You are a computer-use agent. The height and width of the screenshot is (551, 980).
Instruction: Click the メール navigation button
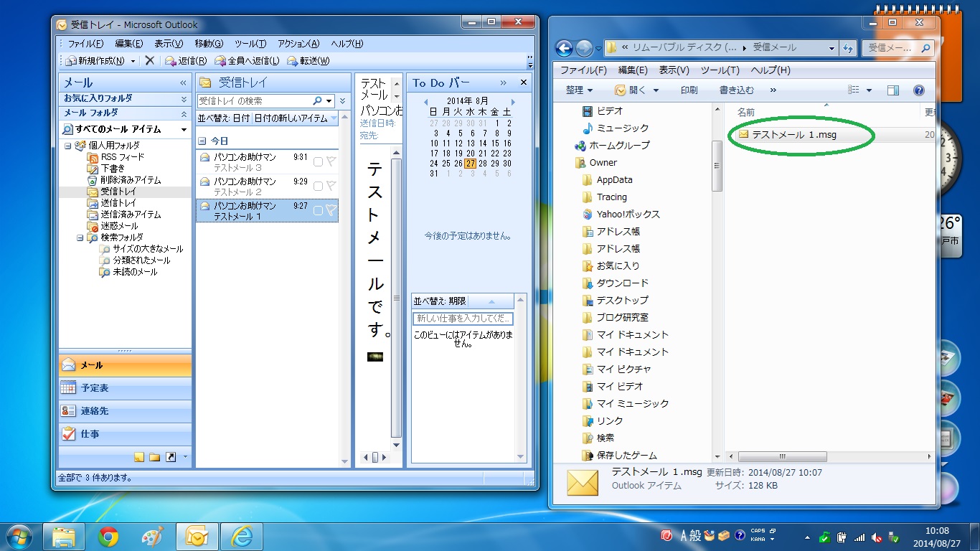(125, 365)
